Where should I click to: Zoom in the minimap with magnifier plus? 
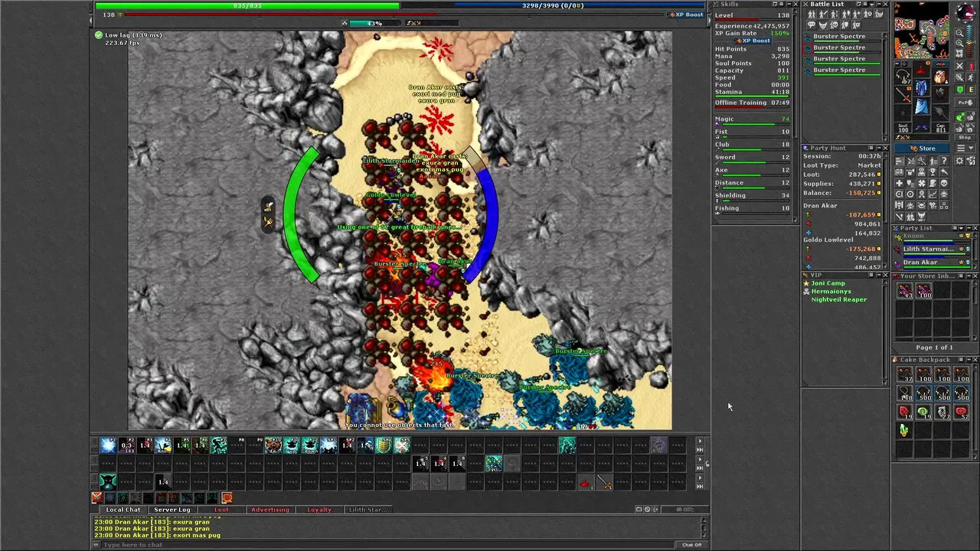[959, 44]
